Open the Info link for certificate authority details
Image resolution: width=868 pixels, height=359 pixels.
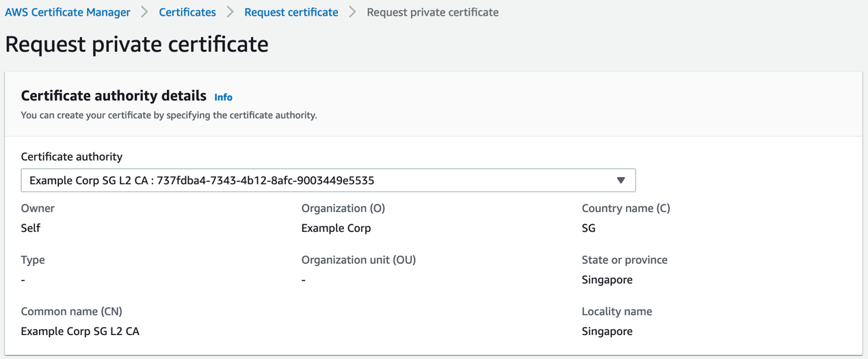click(223, 97)
